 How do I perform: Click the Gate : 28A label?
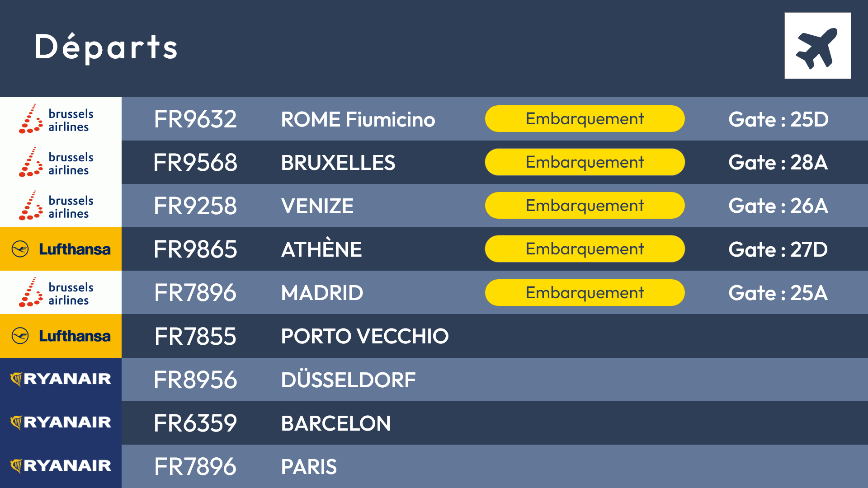(x=778, y=162)
